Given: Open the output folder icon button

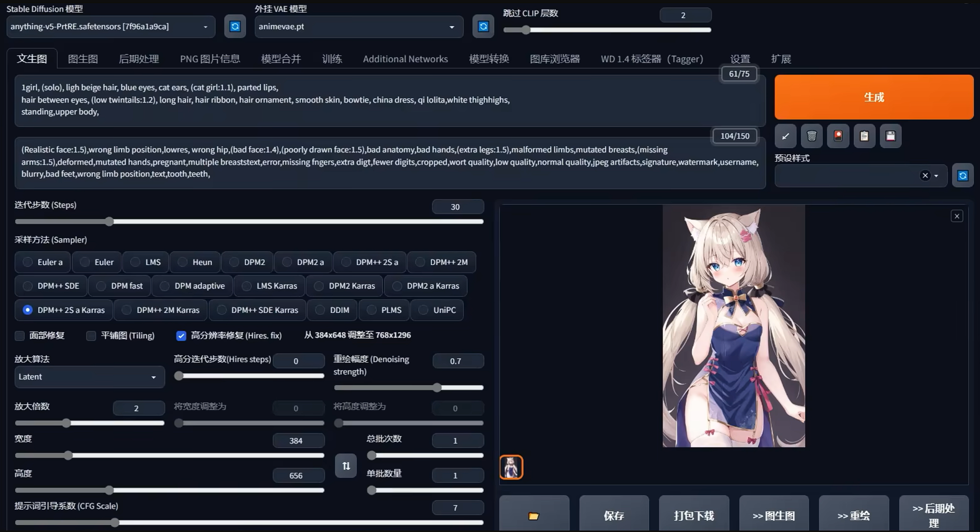Looking at the screenshot, I should point(534,515).
